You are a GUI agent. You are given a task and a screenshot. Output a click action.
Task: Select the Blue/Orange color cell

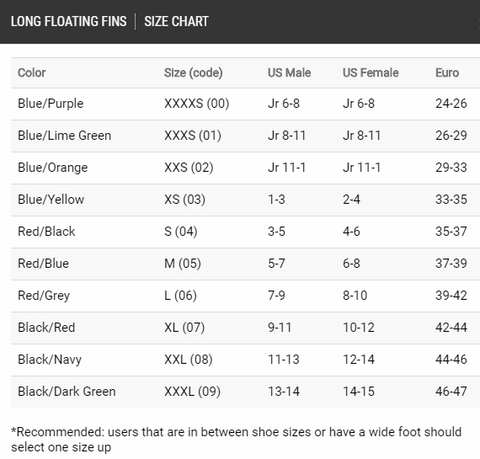tap(53, 168)
